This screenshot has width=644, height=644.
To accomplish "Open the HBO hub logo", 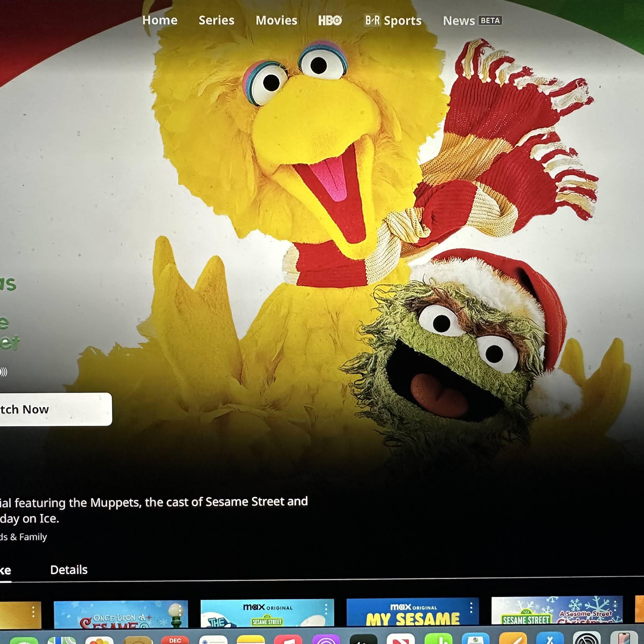I will [x=330, y=21].
